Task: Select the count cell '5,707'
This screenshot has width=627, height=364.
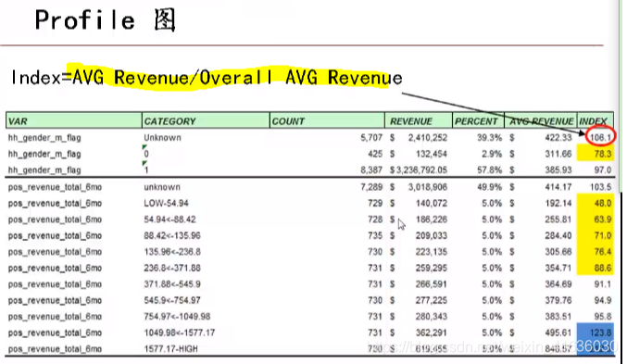Action: pos(371,138)
